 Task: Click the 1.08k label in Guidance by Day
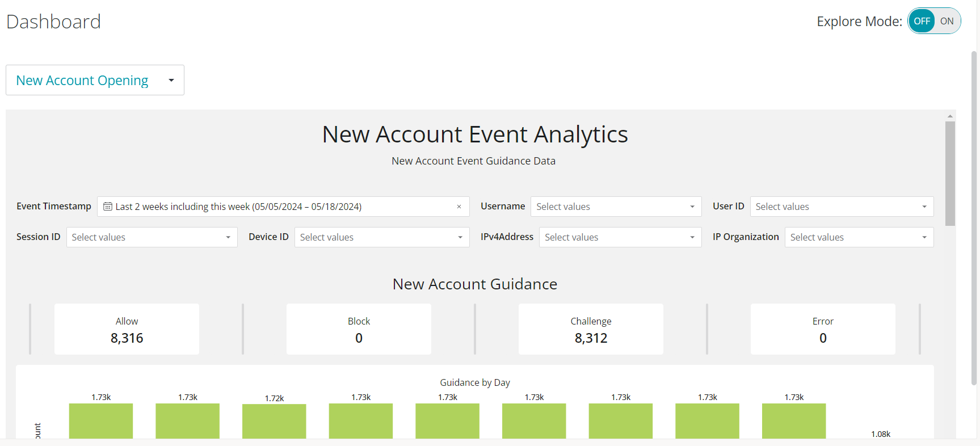click(x=881, y=434)
